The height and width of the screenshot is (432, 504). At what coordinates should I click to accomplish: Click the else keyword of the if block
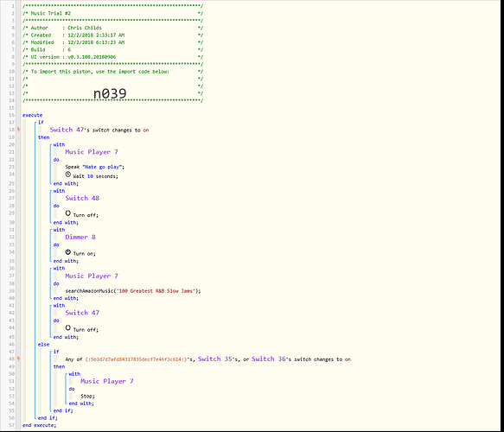[x=44, y=345]
